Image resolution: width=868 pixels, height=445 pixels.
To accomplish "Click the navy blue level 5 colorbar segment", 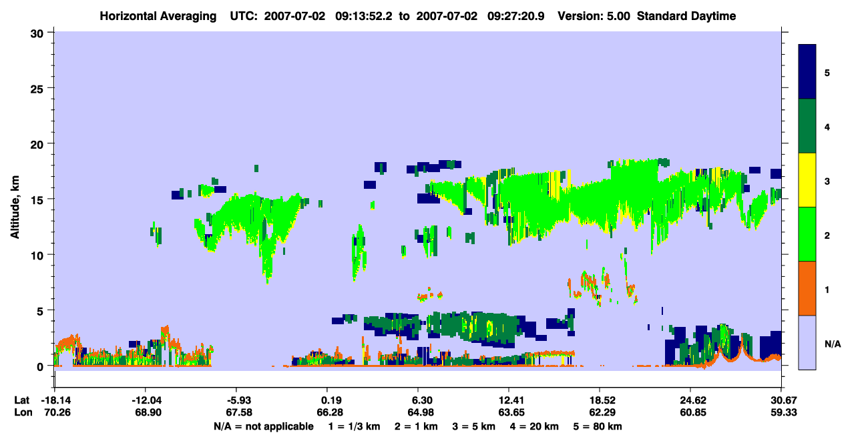I will (807, 72).
